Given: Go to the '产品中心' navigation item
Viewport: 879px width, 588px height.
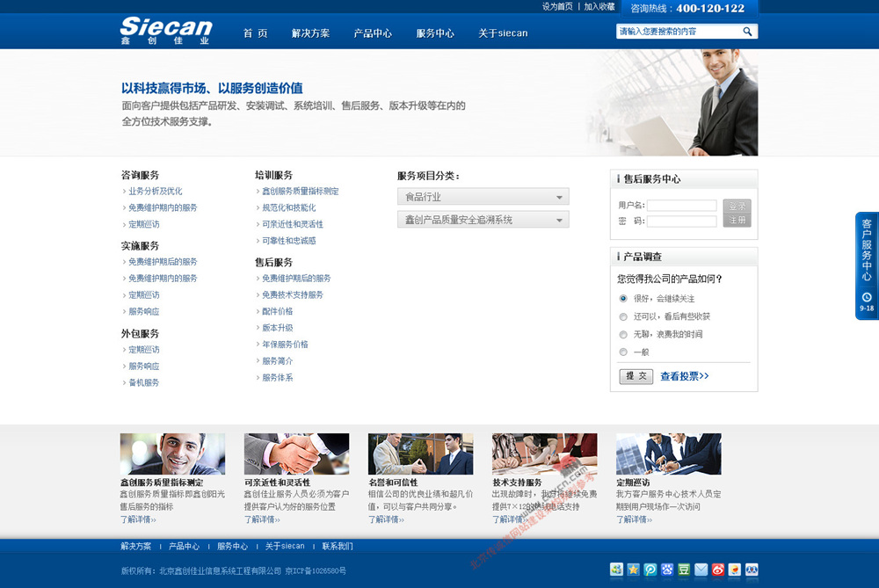Looking at the screenshot, I should (373, 33).
